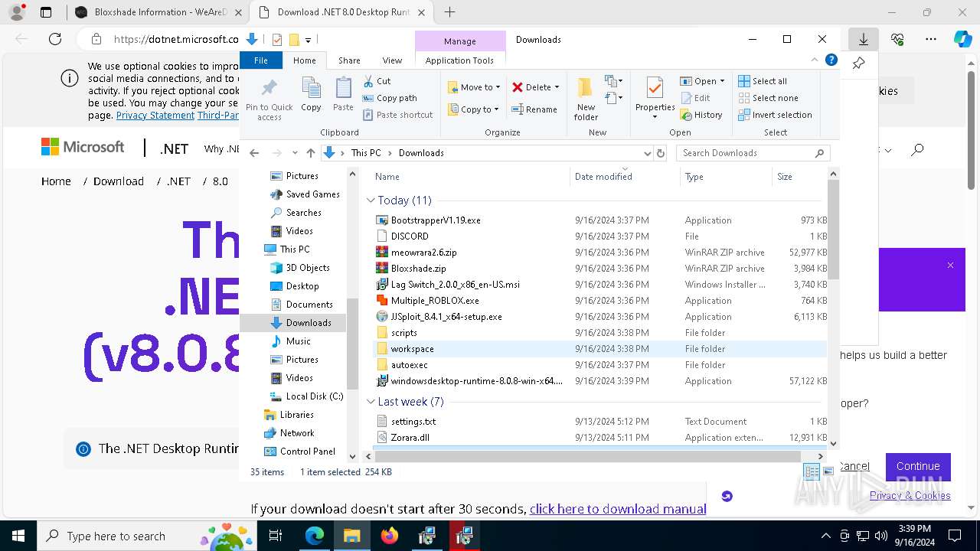Open the File menu tab
The height and width of the screenshot is (551, 980).
[261, 60]
